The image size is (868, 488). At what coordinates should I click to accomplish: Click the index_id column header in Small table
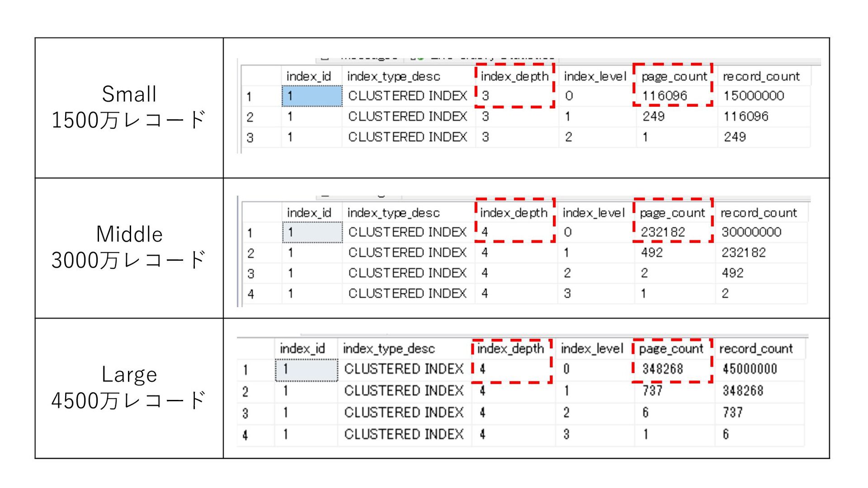(301, 76)
